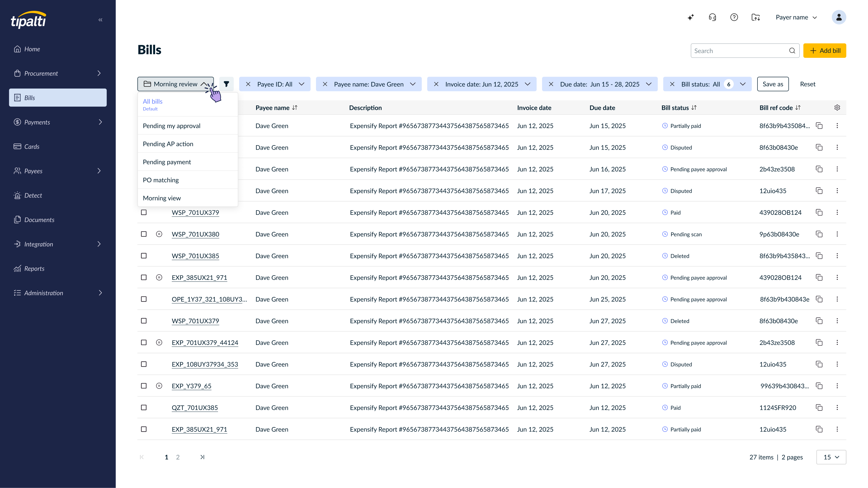Click the filter funnel icon
This screenshot has height=488, width=868.
[x=226, y=84]
